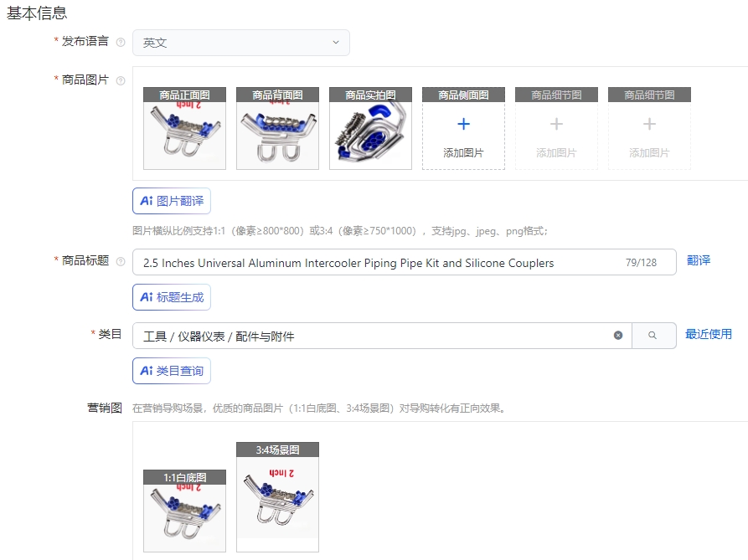Viewport: 748px width, 560px height.
Task: Click the help icon next to 发布语言
Action: pos(121,43)
